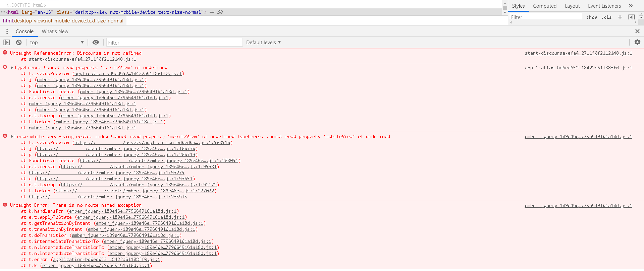The height and width of the screenshot is (271, 644).
Task: Toggle the computed styles sidebar
Action: 632,17
